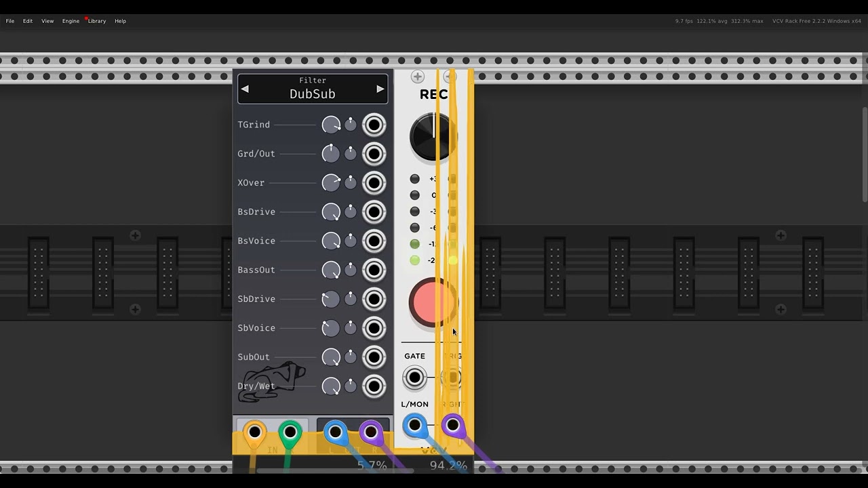Click the orange-cabled jack on DubSub
The image size is (868, 488).
pos(254,432)
